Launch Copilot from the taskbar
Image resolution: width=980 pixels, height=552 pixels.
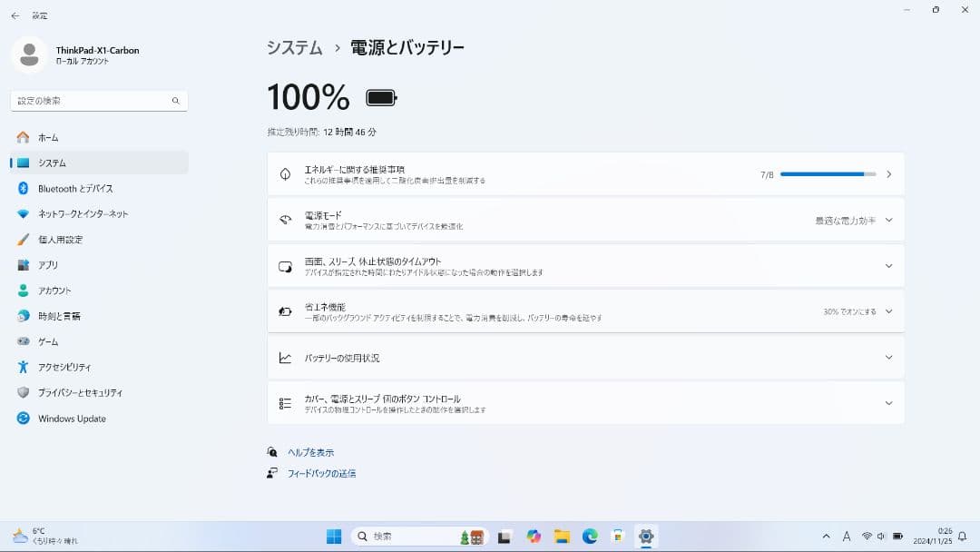click(x=533, y=536)
